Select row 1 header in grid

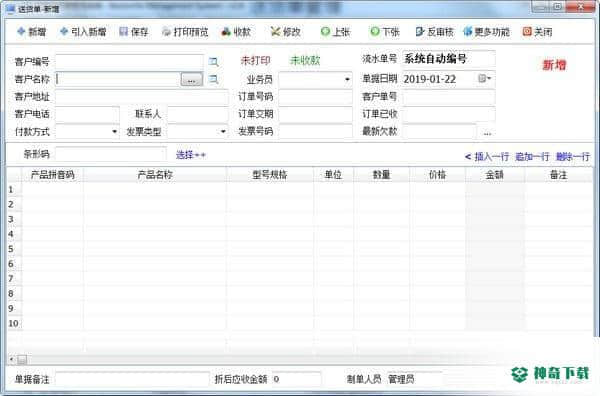pyautogui.click(x=14, y=189)
